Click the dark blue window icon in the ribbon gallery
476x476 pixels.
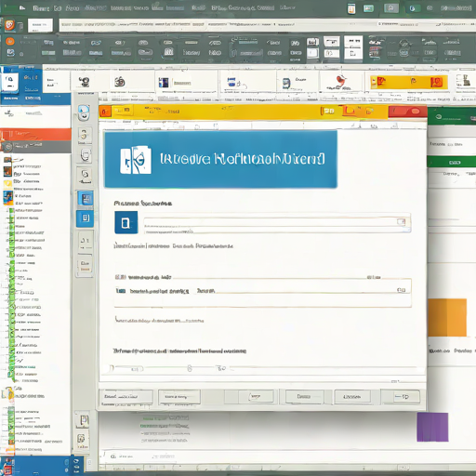click(x=164, y=83)
